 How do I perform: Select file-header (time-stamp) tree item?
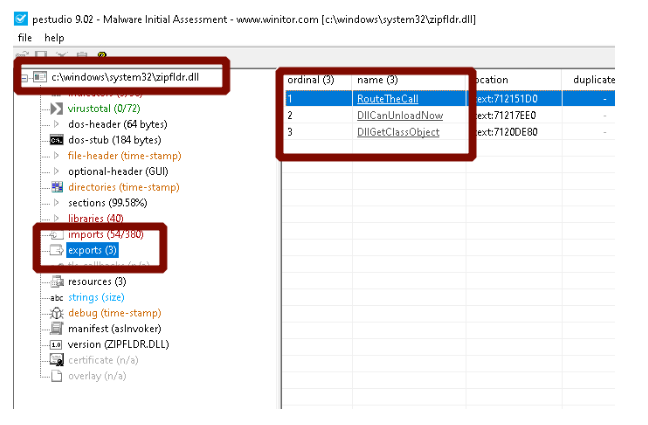(124, 156)
